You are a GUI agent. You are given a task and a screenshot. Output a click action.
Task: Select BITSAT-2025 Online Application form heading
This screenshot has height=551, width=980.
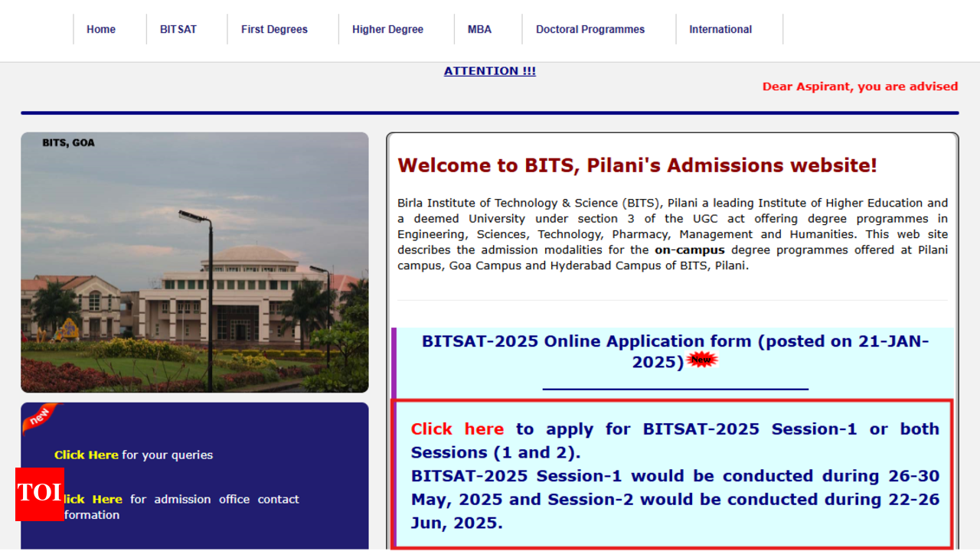click(675, 342)
